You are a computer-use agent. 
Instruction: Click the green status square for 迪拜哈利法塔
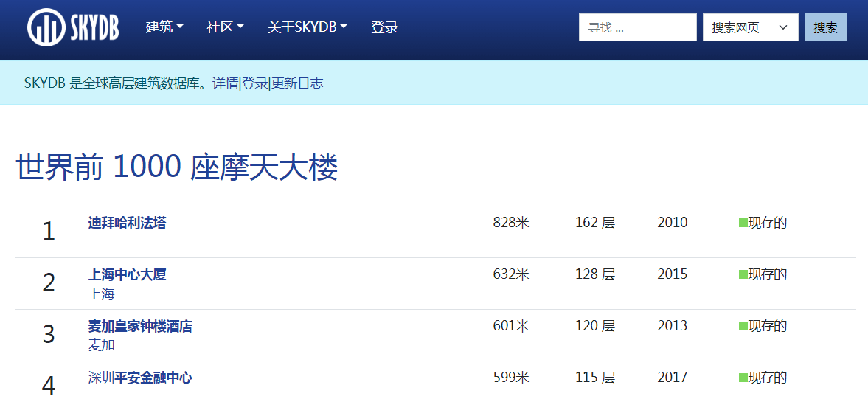[743, 223]
